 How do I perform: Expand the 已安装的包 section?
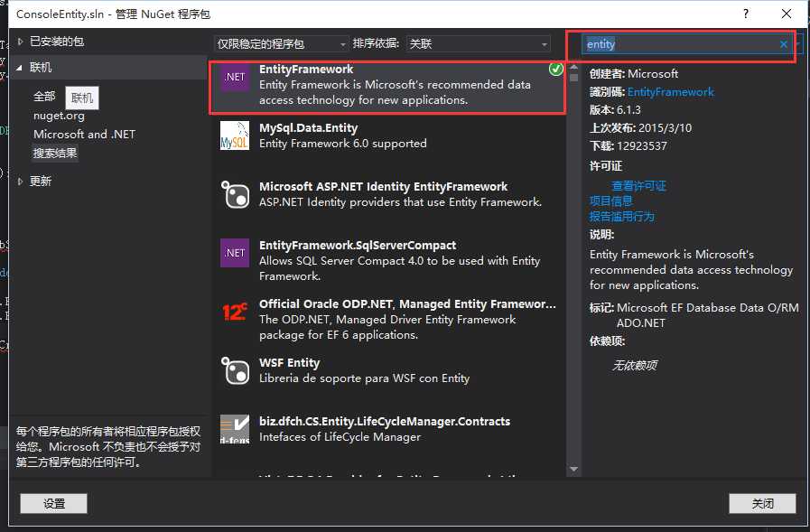click(20, 42)
